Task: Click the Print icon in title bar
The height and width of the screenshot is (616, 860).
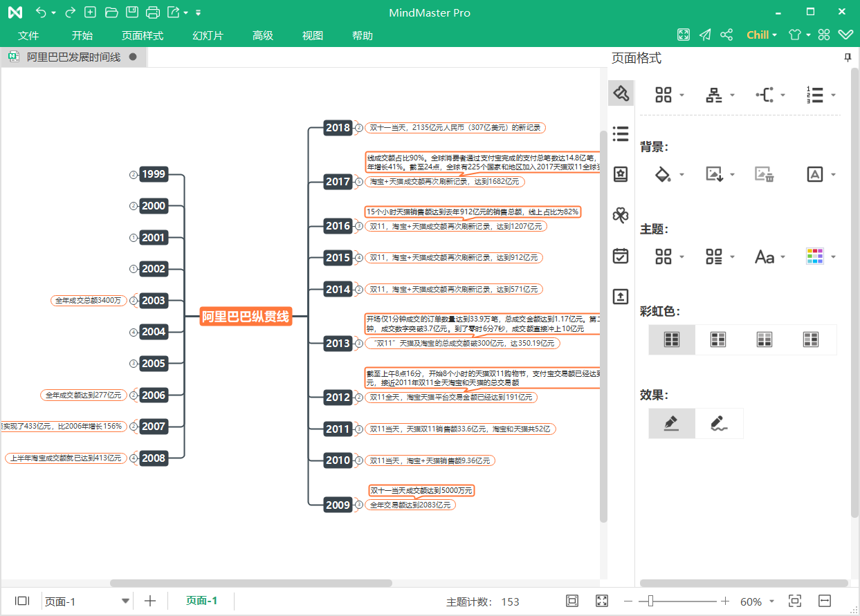Action: tap(153, 12)
